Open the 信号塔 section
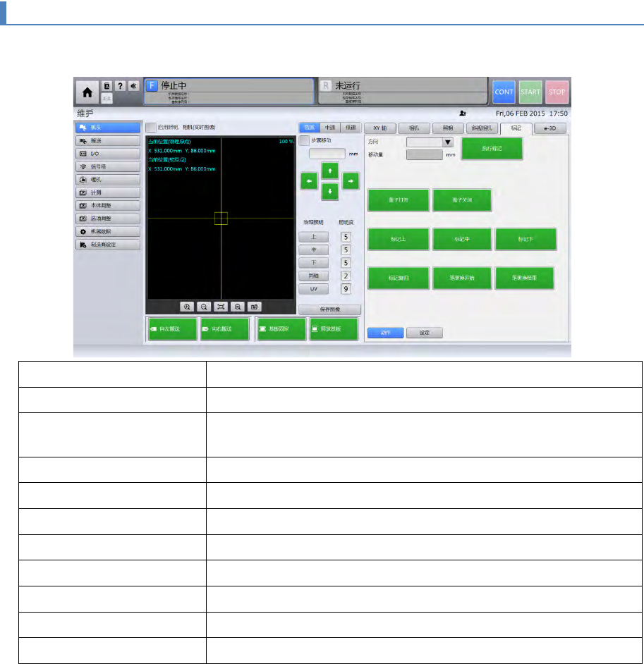 pyautogui.click(x=108, y=167)
